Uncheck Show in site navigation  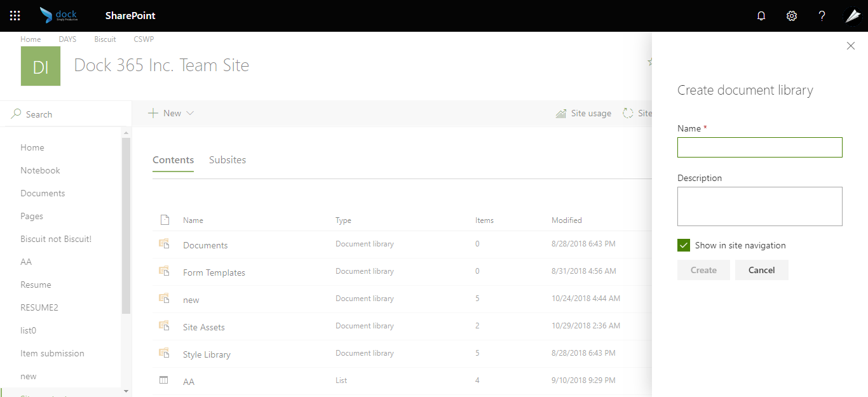tap(683, 245)
